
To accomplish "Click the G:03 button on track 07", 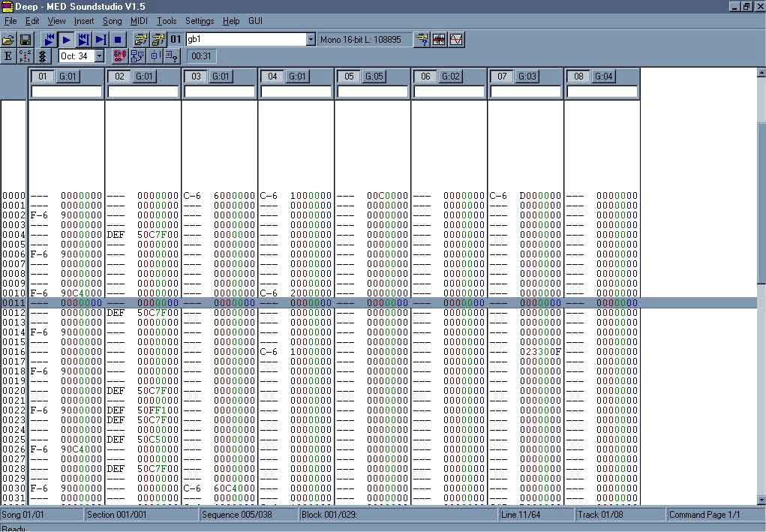I will tap(527, 77).
